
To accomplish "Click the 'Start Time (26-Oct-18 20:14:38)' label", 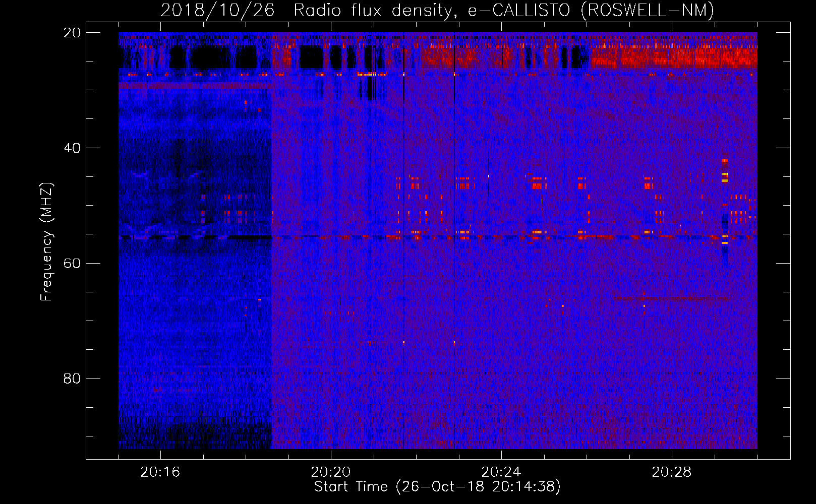I will coord(437,487).
